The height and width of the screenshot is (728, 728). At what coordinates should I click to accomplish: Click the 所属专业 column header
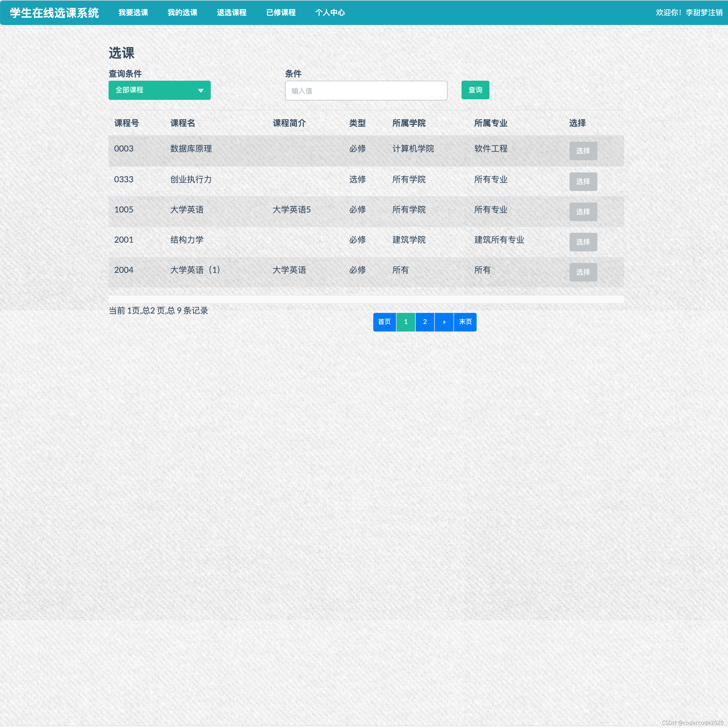(491, 123)
